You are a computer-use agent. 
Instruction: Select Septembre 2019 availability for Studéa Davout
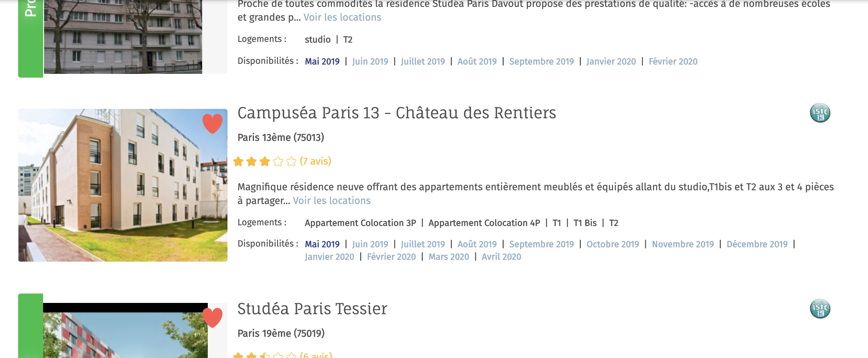pos(541,61)
